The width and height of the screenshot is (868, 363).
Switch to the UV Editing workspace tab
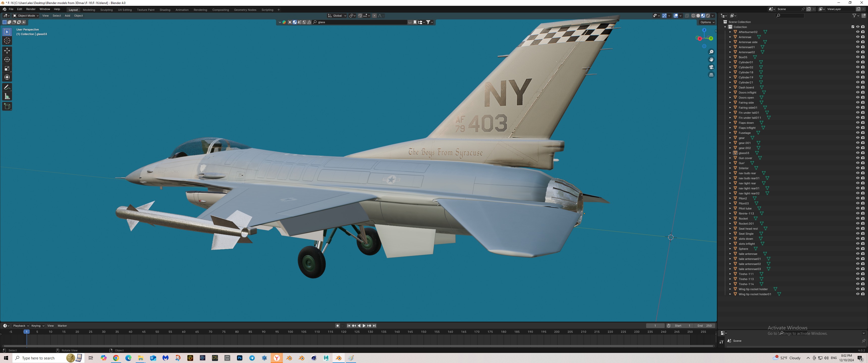(125, 10)
